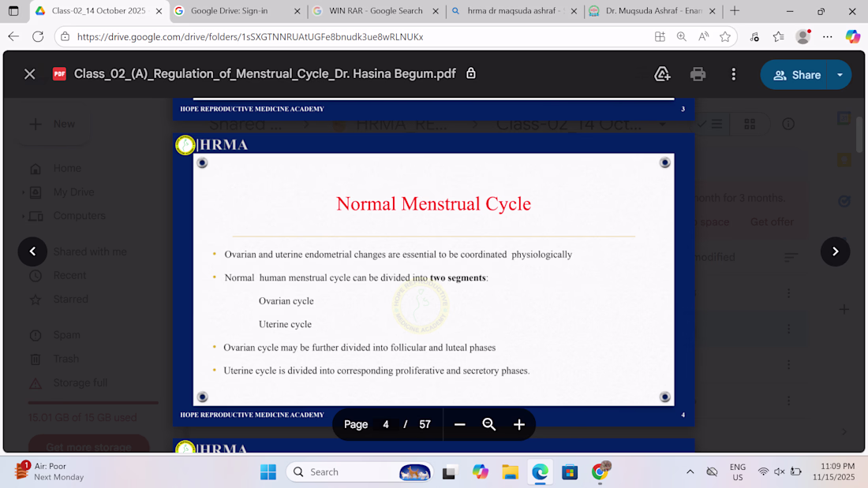This screenshot has height=488, width=868.
Task: Add this page to favorites star
Action: click(x=725, y=36)
